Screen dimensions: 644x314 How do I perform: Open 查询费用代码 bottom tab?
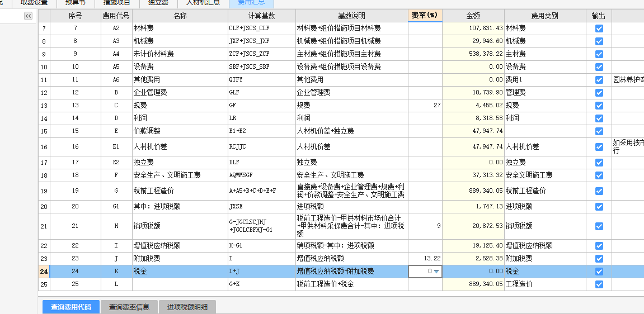coord(72,307)
